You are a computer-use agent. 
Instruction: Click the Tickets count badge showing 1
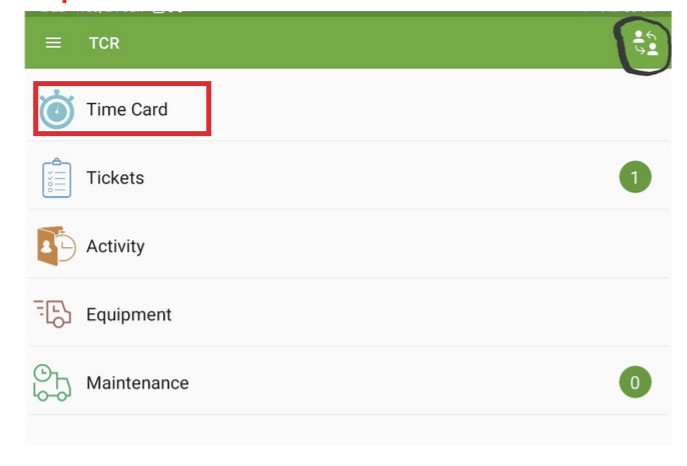click(x=635, y=177)
